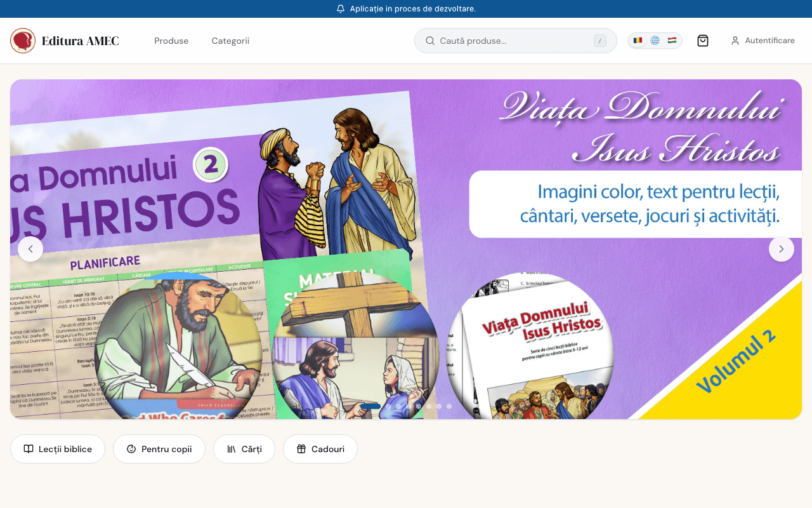Go back using the left carousel arrow
The height and width of the screenshot is (508, 812).
coord(30,249)
